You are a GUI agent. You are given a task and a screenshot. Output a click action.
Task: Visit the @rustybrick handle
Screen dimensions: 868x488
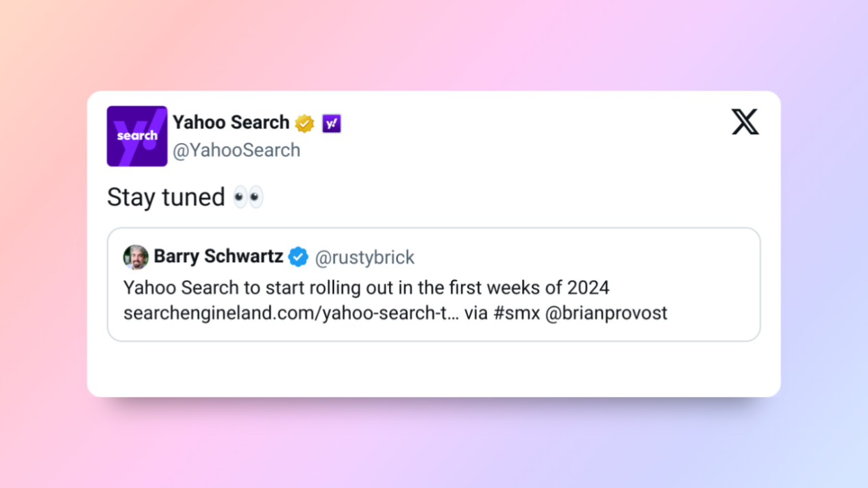364,257
